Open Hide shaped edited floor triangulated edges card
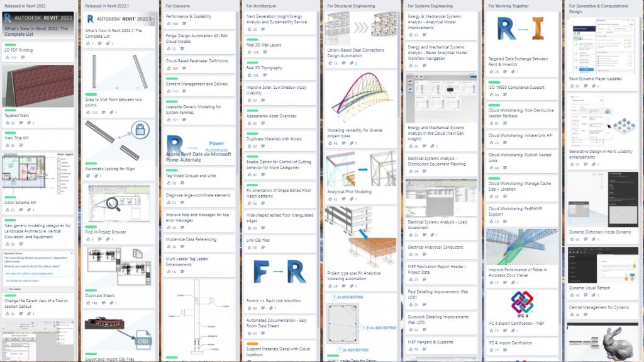 pyautogui.click(x=279, y=220)
